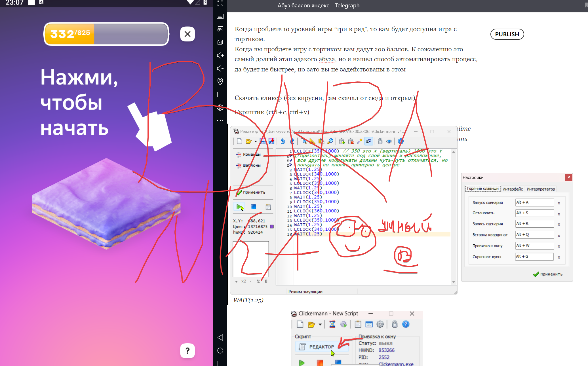
Task: Click the save floppy icon in Редактор
Action: point(263,141)
